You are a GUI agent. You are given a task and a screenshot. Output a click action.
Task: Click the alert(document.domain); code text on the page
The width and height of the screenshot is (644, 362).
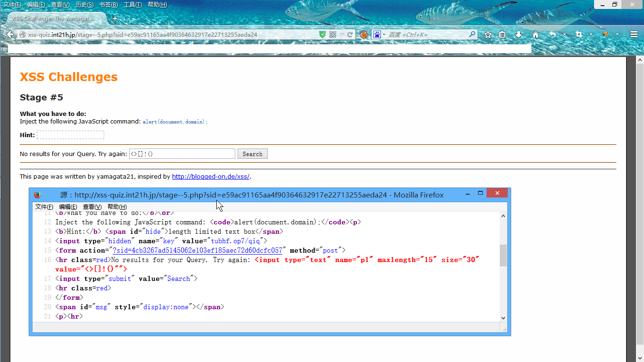pyautogui.click(x=175, y=122)
